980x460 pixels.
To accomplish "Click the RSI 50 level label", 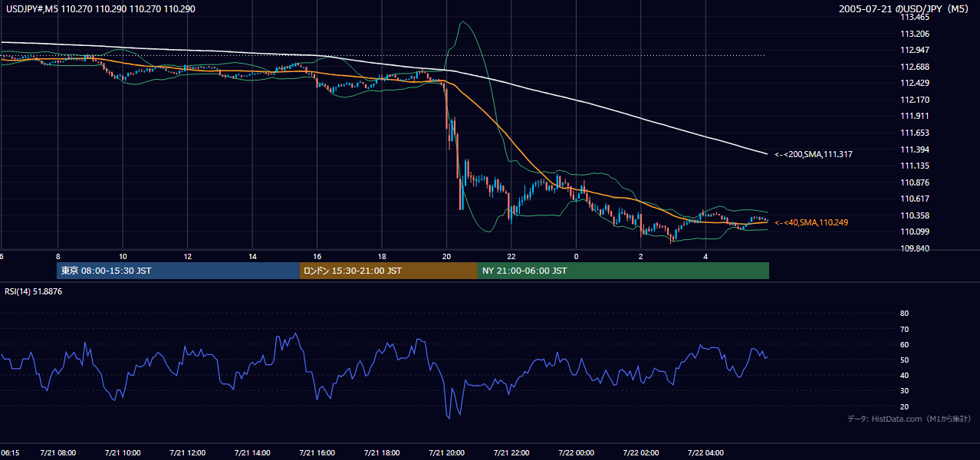I will (x=904, y=360).
